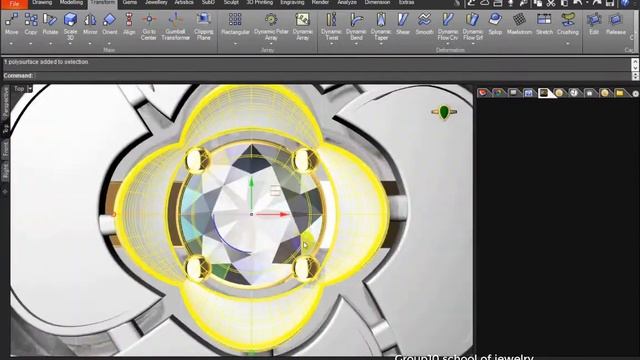Click the Clipping Plane tool
Image resolution: width=640 pixels, height=360 pixels.
203,26
